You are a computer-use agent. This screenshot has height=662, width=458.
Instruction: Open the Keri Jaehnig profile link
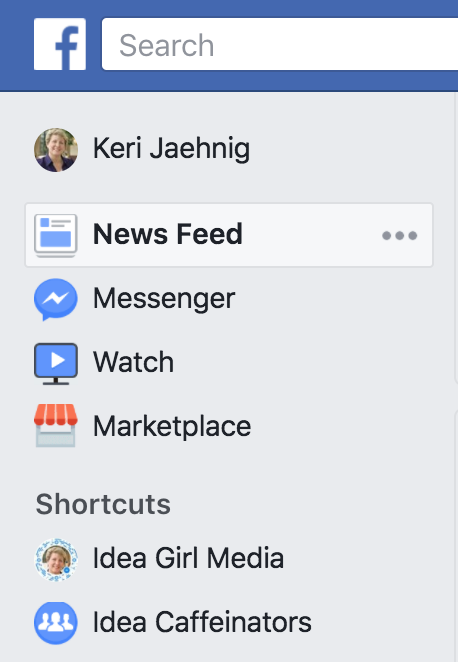171,149
